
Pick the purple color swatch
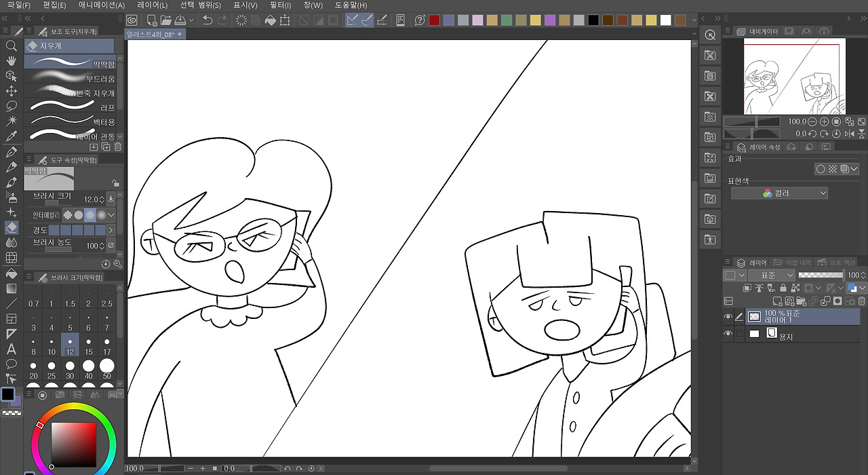tap(550, 20)
